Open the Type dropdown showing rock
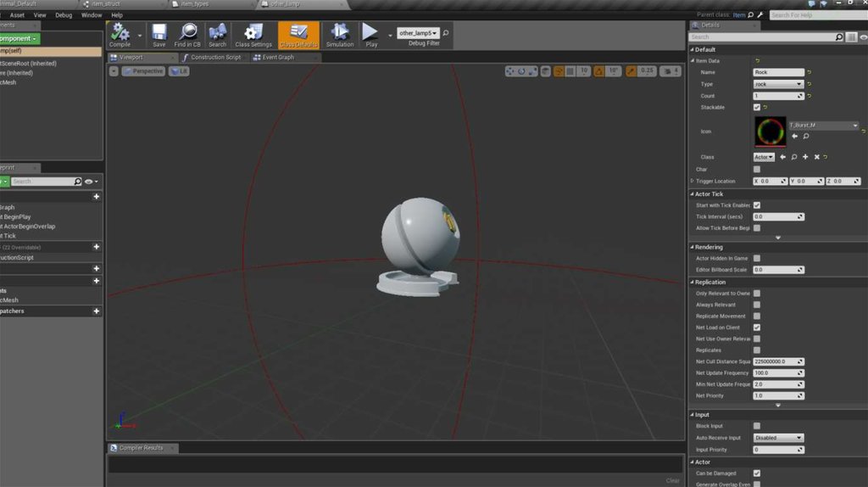 (778, 84)
